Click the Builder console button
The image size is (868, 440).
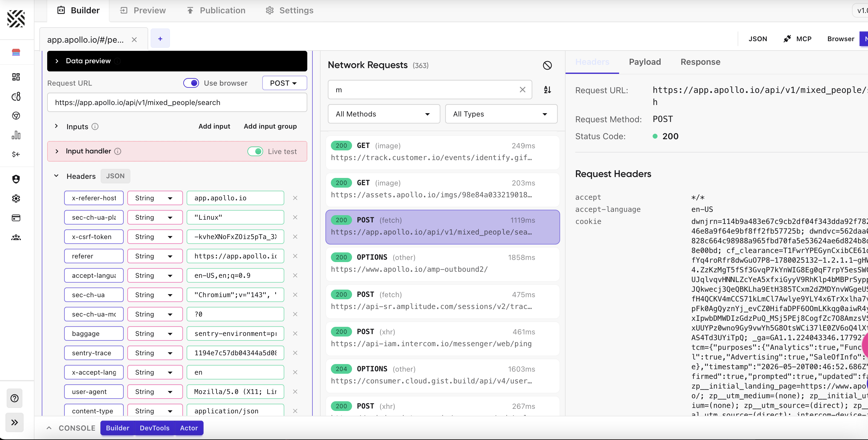118,428
